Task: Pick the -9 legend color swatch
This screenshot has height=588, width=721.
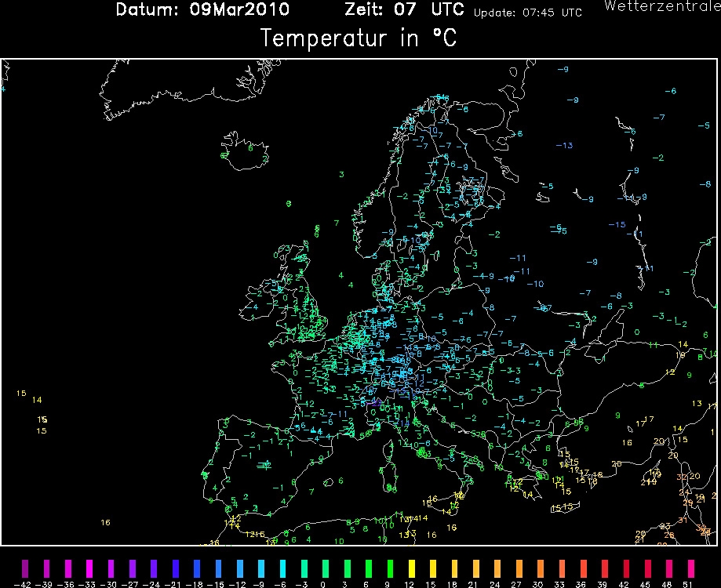Action: pyautogui.click(x=261, y=568)
